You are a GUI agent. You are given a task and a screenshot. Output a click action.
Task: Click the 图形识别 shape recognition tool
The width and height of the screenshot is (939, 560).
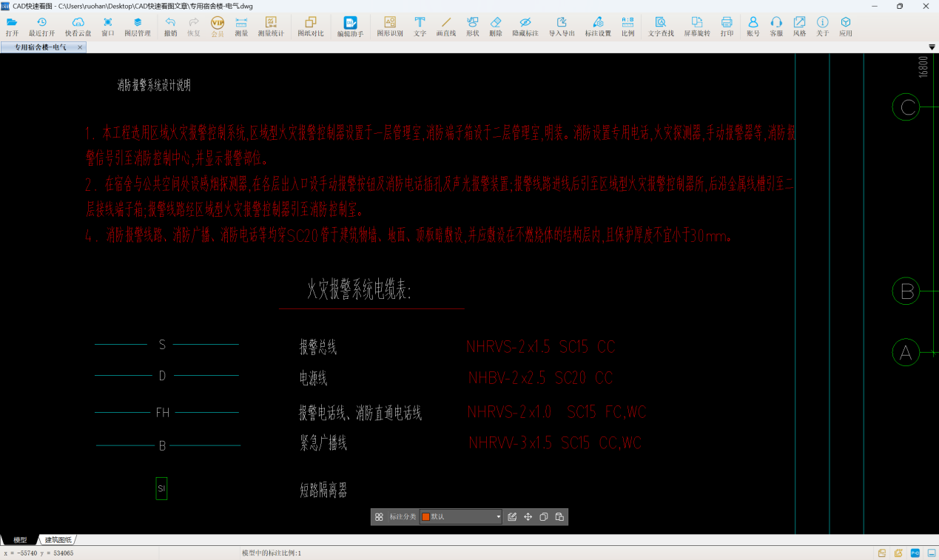coord(389,27)
